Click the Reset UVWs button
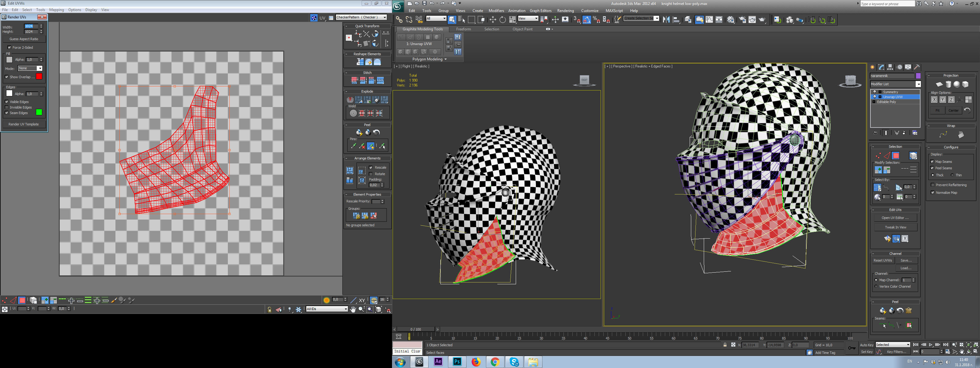 point(883,261)
